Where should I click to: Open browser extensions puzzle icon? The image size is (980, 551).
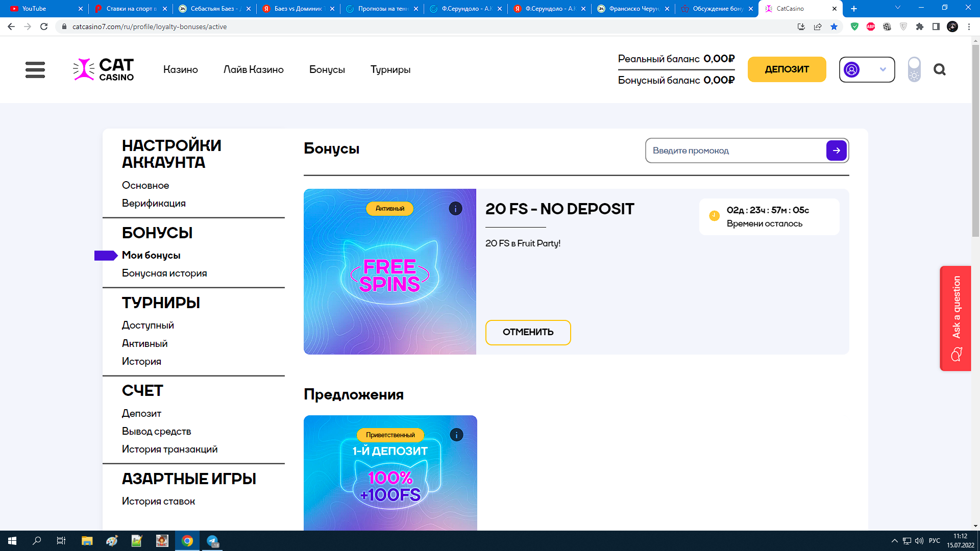click(x=920, y=27)
